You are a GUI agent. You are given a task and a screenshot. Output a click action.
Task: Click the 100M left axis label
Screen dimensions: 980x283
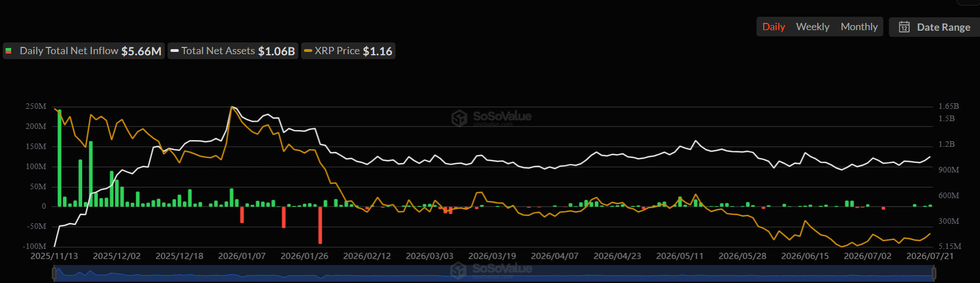pos(36,166)
